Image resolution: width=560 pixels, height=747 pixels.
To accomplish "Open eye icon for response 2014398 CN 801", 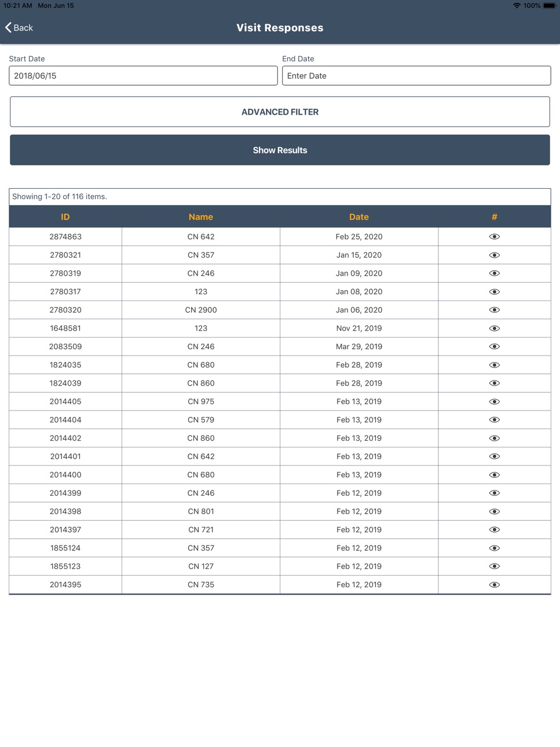I will pos(494,511).
